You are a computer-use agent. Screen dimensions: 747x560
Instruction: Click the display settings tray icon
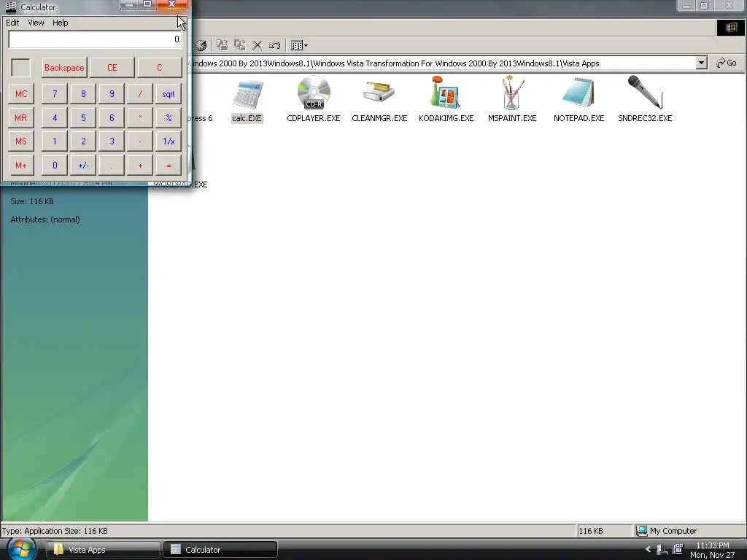(x=678, y=550)
